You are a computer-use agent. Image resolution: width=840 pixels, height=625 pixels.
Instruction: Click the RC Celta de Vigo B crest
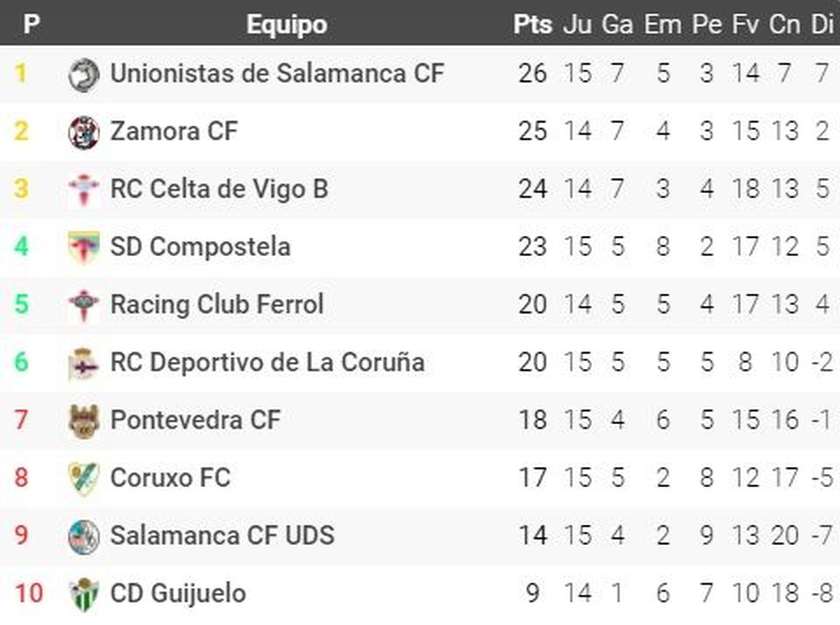pos(83,190)
